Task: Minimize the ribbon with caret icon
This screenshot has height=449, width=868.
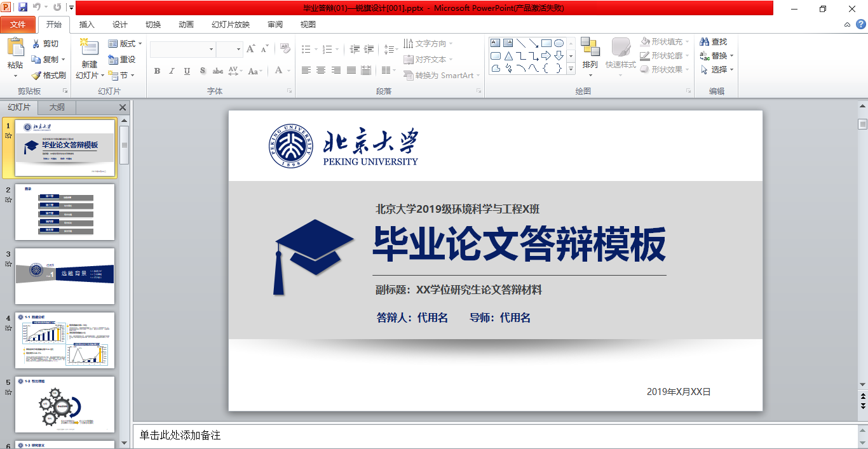Action: click(847, 25)
